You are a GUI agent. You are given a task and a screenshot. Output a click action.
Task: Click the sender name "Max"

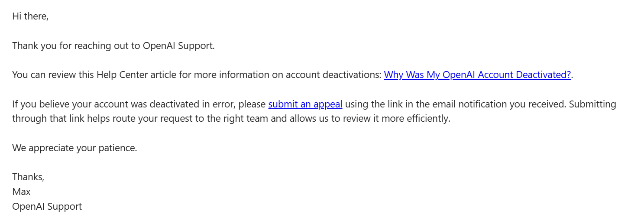pos(21,192)
